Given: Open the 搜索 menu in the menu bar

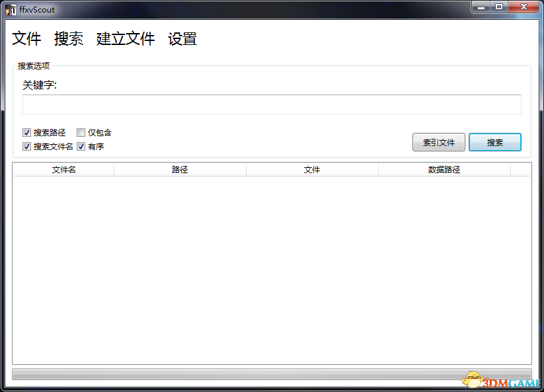Looking at the screenshot, I should coord(69,39).
